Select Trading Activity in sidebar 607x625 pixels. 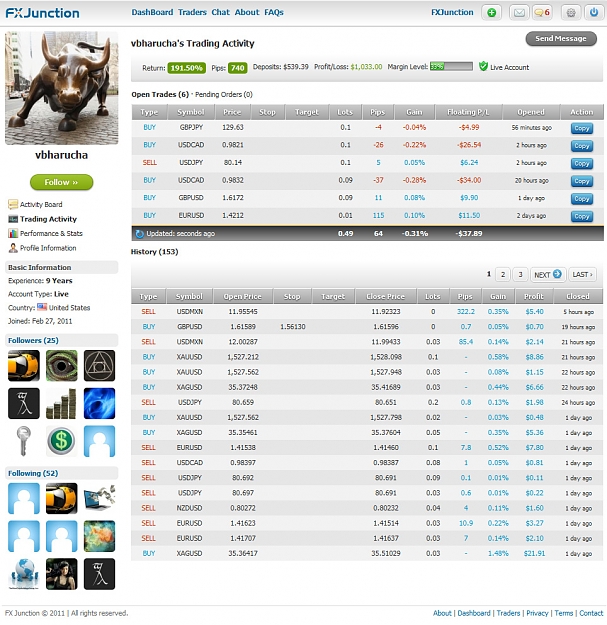[x=48, y=219]
